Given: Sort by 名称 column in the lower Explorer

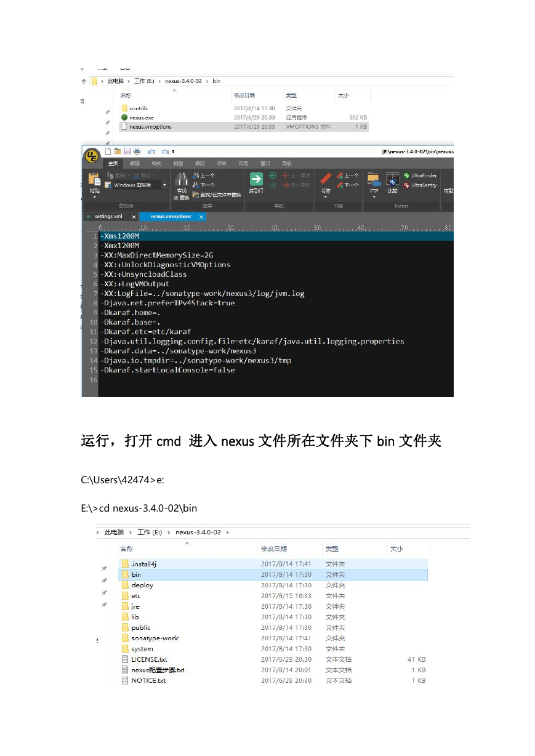Looking at the screenshot, I should click(126, 549).
